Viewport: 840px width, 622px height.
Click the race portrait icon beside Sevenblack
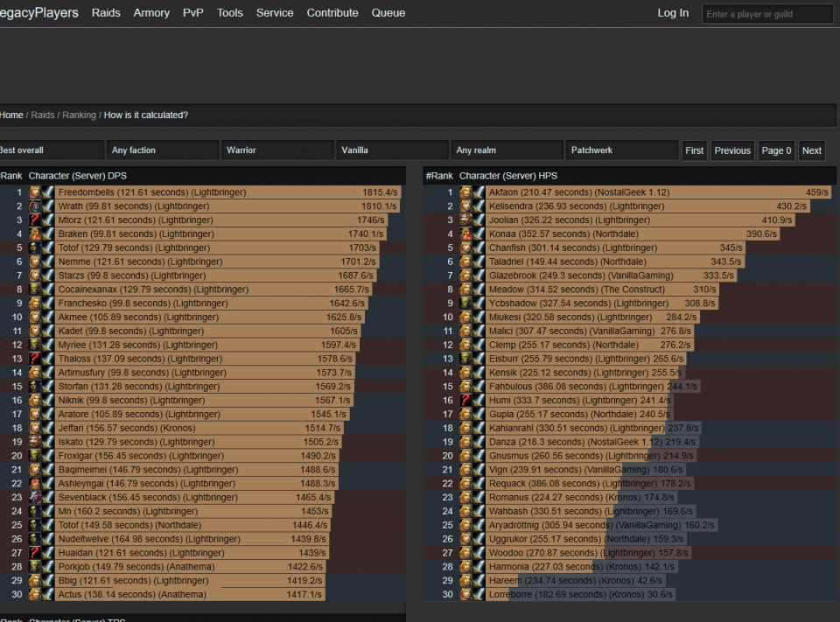[35, 498]
